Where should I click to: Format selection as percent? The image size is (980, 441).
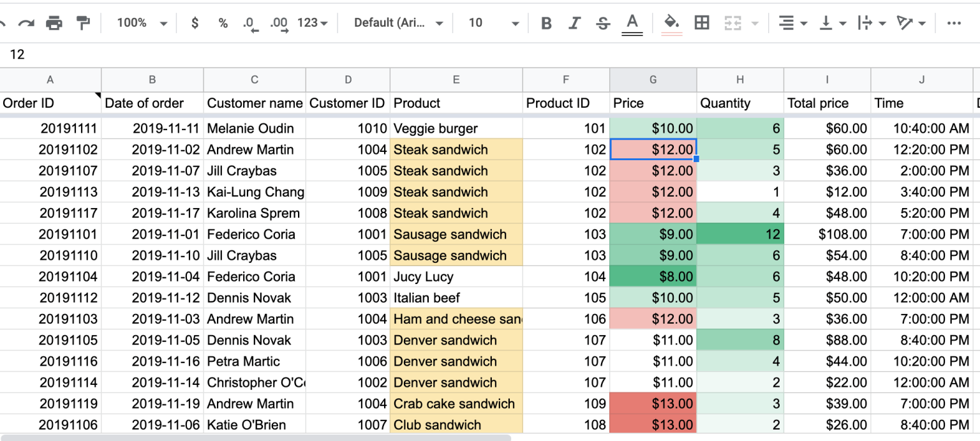(x=222, y=22)
